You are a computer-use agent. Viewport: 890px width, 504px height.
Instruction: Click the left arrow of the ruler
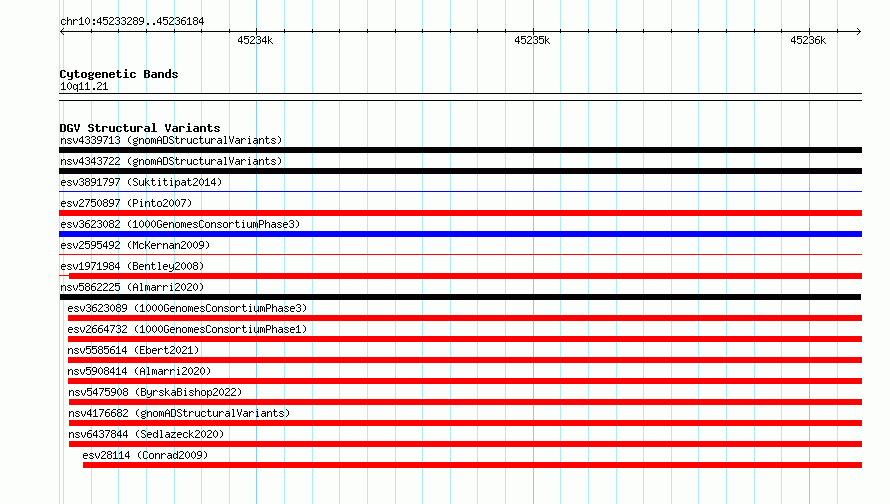pyautogui.click(x=62, y=31)
